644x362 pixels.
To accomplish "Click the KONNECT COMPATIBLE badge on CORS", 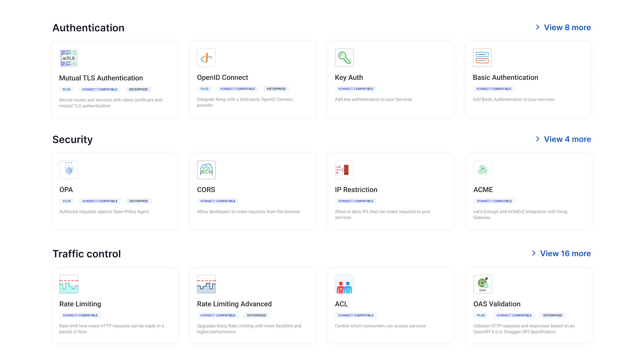I will coord(218,201).
